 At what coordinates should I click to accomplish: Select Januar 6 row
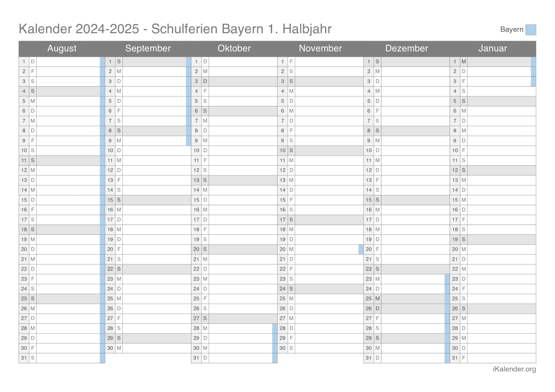tap(492, 111)
